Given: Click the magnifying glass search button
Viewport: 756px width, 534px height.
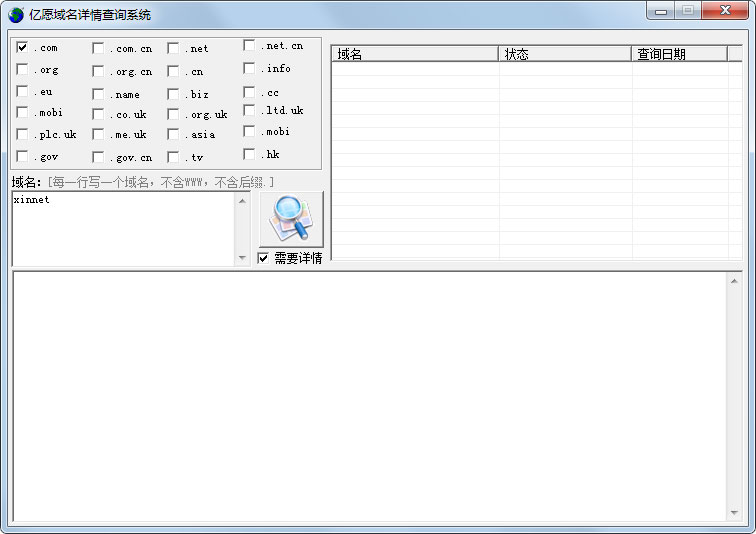Looking at the screenshot, I should click(291, 218).
